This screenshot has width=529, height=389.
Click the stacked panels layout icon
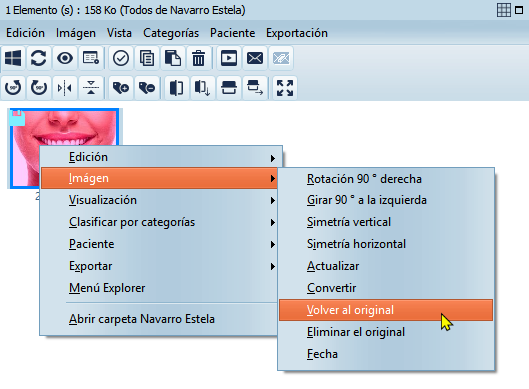229,88
